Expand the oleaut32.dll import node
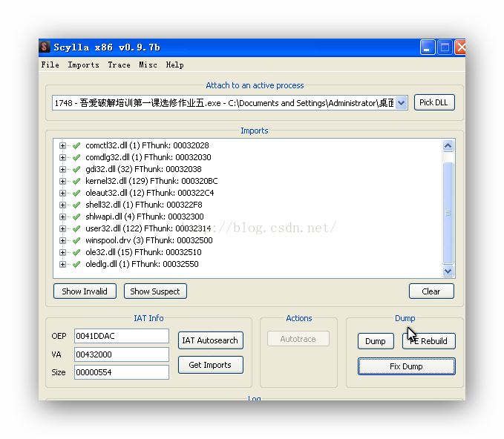Screen dimensions: 504x439 coord(62,193)
